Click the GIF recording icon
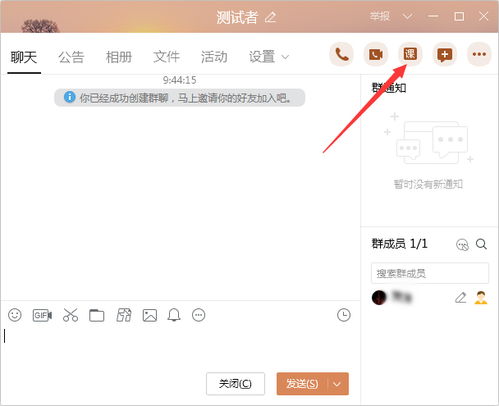Viewport: 499px width, 406px height. [x=42, y=315]
